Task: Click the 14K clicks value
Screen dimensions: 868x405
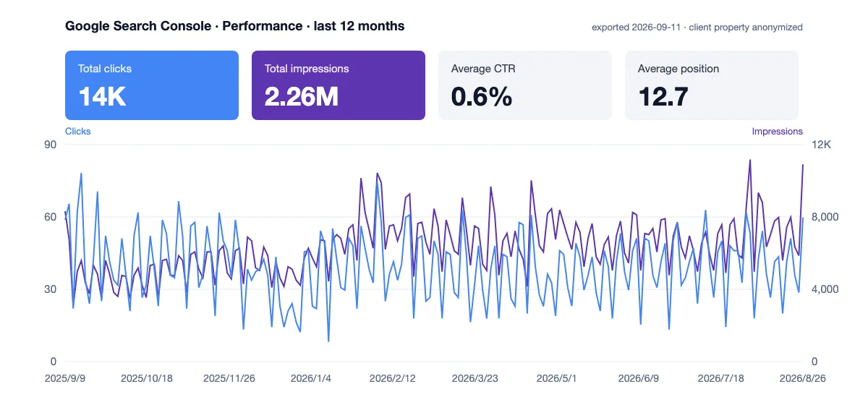Action: (x=102, y=96)
